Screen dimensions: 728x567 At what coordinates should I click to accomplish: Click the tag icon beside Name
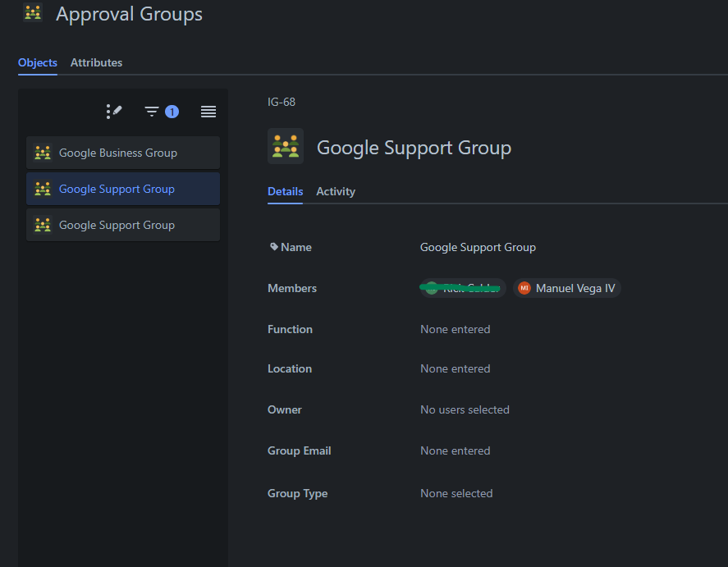274,247
